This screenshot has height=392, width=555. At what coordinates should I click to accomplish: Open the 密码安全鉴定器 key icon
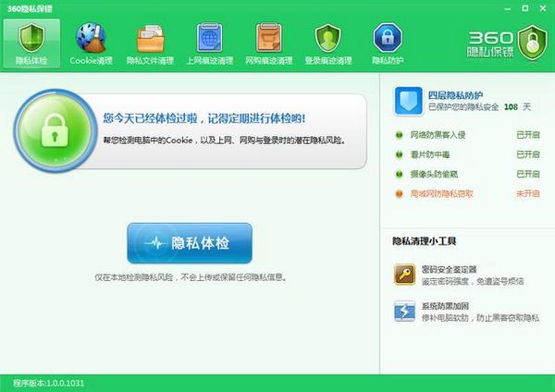[404, 275]
